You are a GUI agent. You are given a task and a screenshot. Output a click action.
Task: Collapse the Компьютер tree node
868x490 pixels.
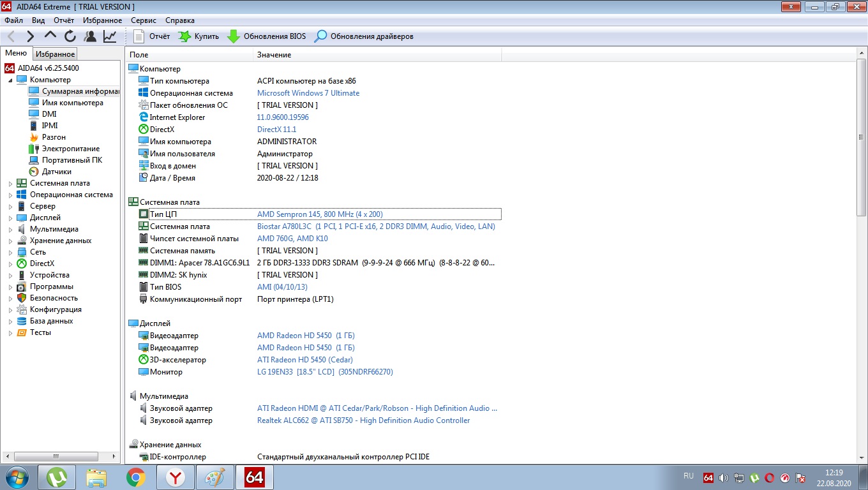click(x=10, y=80)
